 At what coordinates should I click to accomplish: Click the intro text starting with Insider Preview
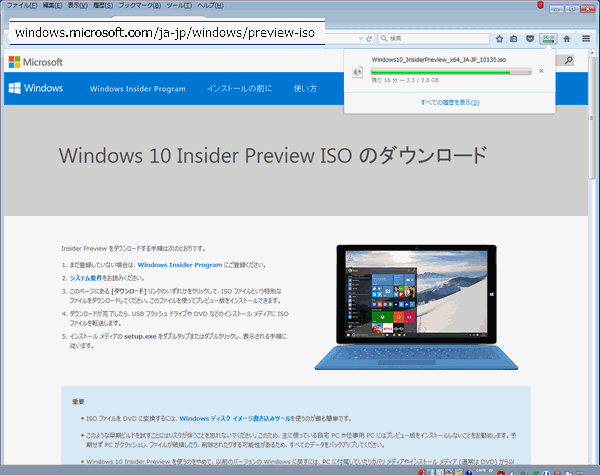pos(134,248)
